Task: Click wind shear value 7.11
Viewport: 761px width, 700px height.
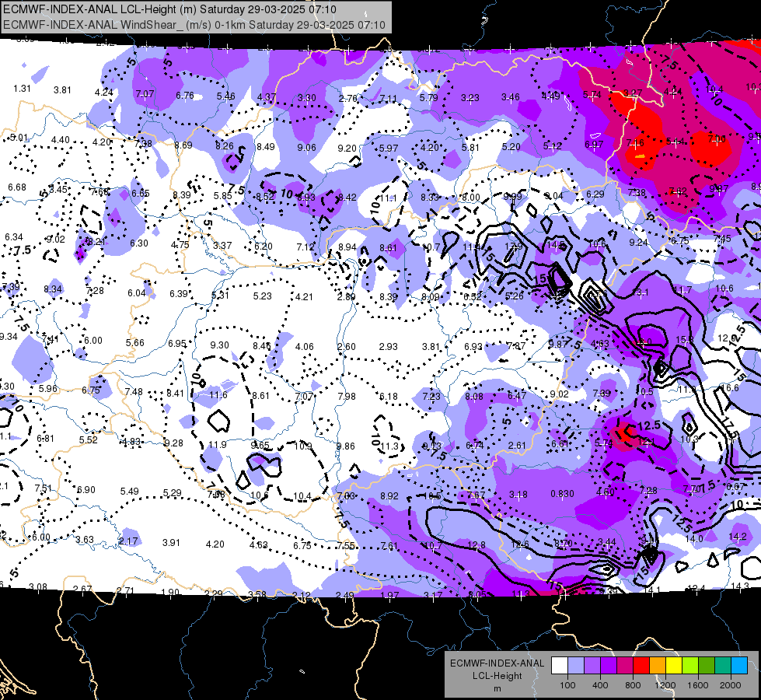Action: [x=388, y=99]
